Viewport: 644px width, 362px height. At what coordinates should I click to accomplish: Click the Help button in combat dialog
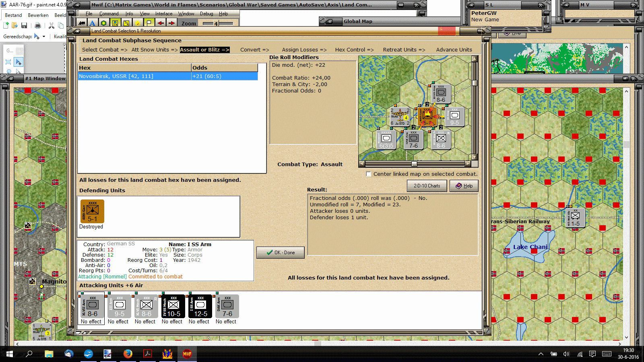464,186
